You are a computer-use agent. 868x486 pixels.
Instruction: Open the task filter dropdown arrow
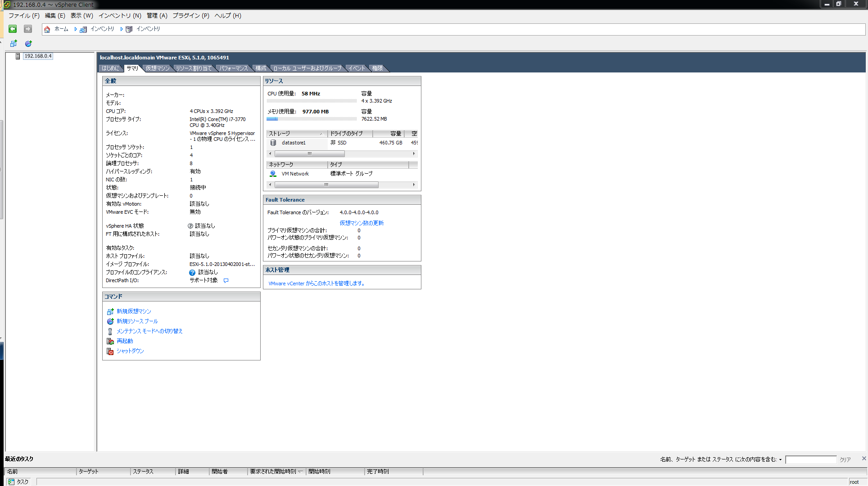pos(780,460)
